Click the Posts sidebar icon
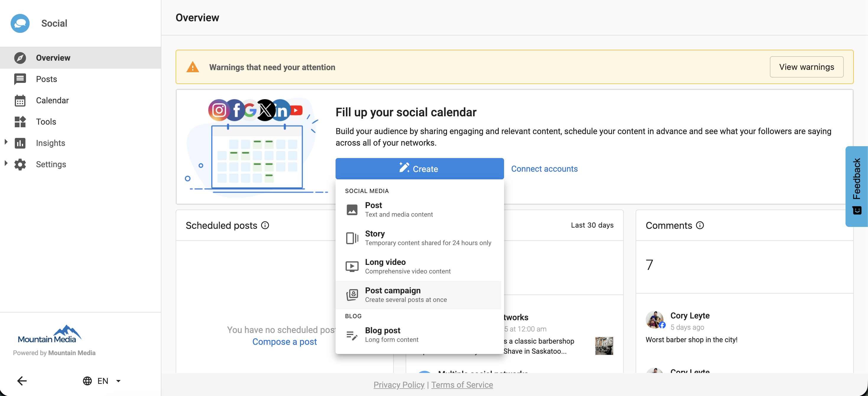 20,79
